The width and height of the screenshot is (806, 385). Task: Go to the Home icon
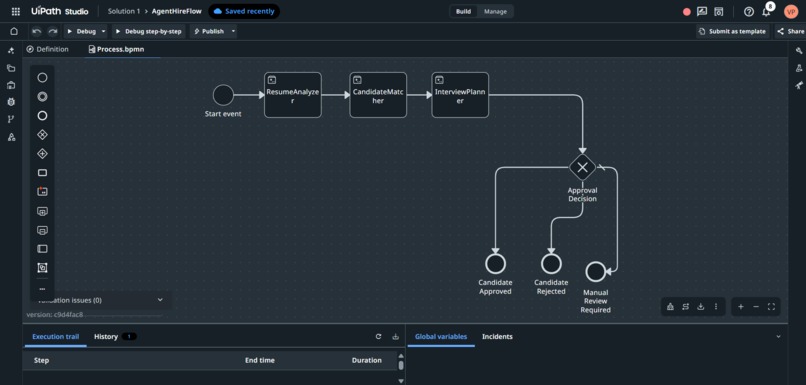(x=14, y=31)
